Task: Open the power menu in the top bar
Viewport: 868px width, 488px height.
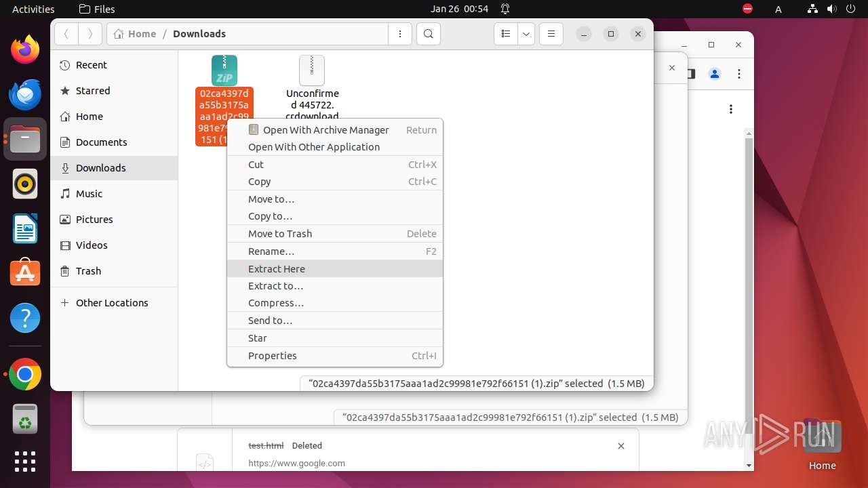Action: click(850, 9)
